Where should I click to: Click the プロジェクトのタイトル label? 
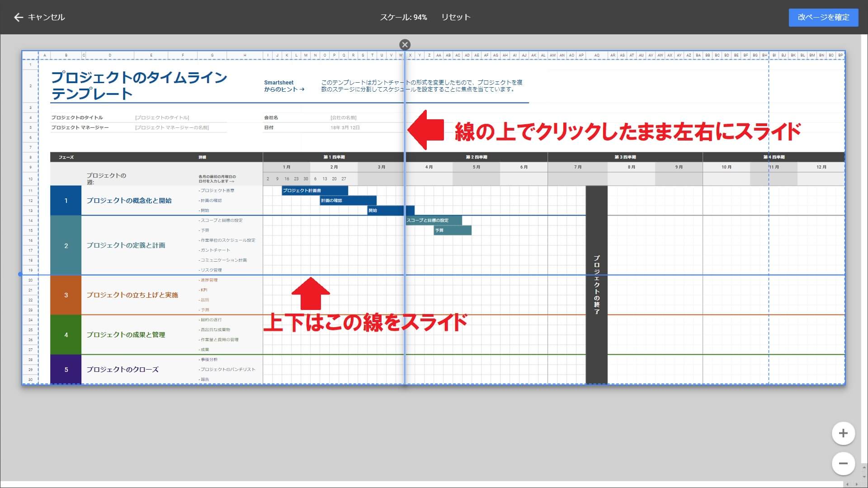tap(77, 117)
